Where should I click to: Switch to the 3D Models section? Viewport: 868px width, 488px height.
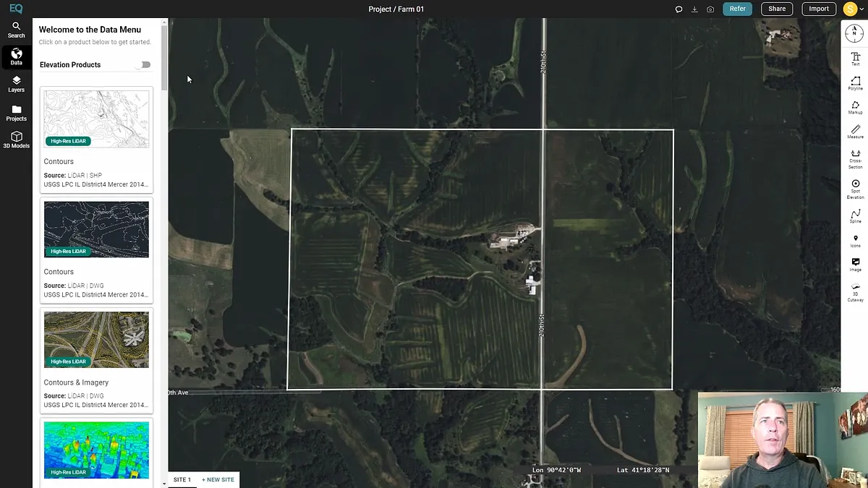click(16, 140)
